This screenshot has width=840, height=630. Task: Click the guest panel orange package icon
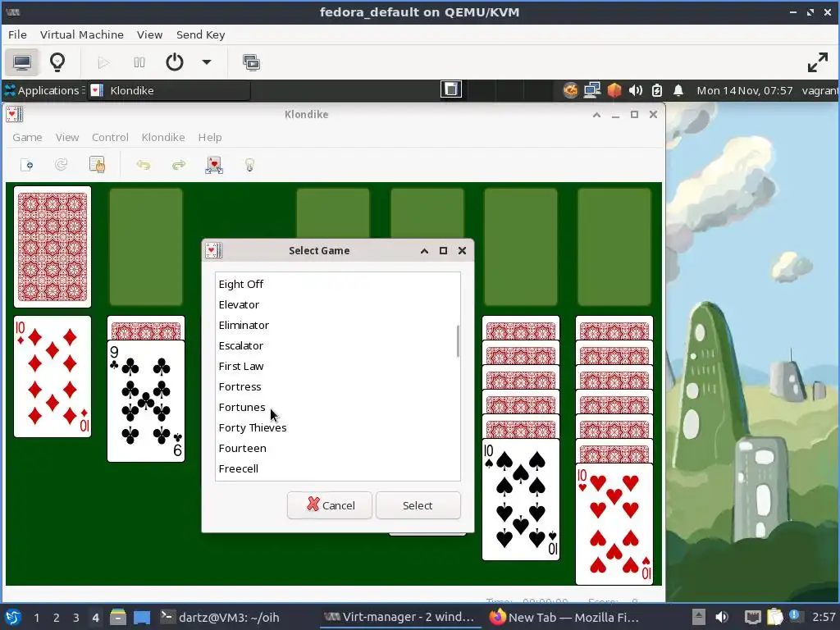(x=614, y=90)
